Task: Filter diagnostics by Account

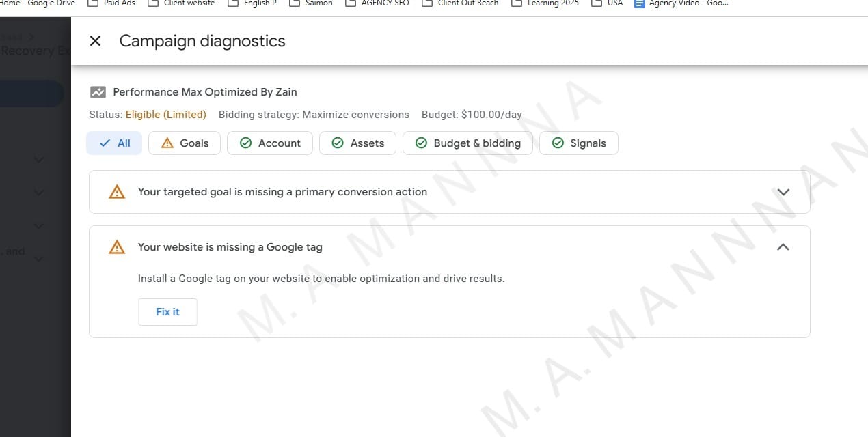Action: click(x=269, y=143)
